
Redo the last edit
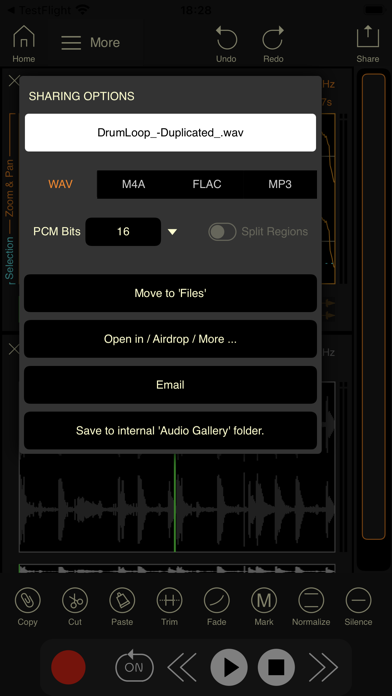273,44
